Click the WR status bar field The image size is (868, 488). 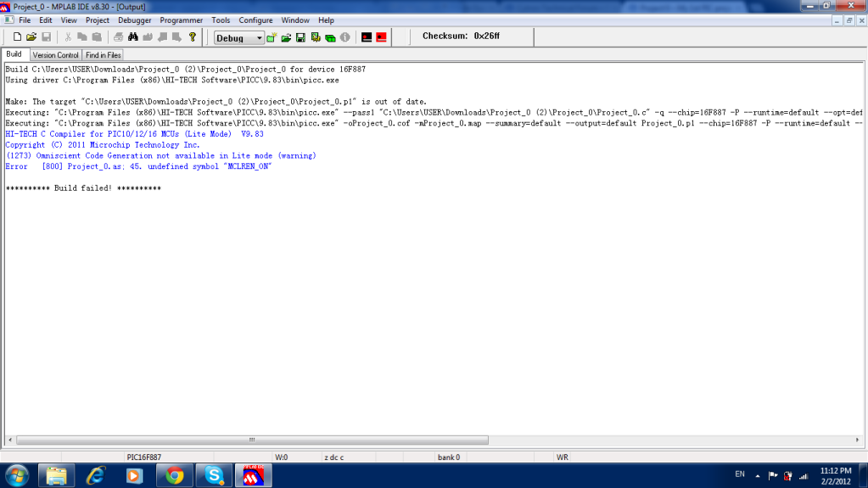tap(562, 457)
